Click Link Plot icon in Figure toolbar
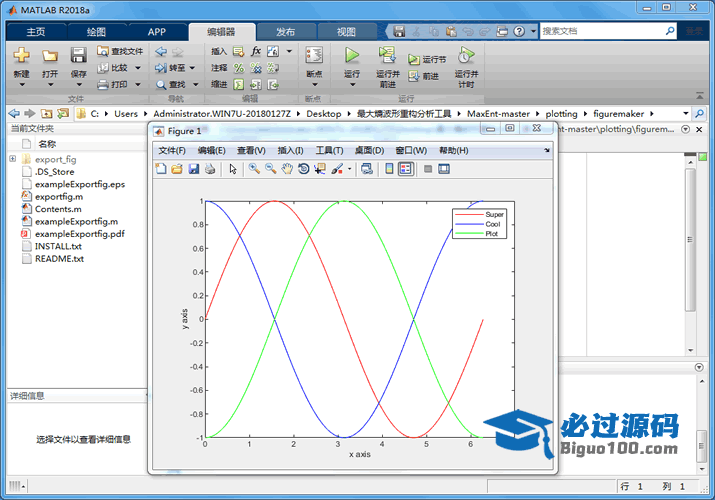Screen dimensions: 715x500 coord(367,169)
